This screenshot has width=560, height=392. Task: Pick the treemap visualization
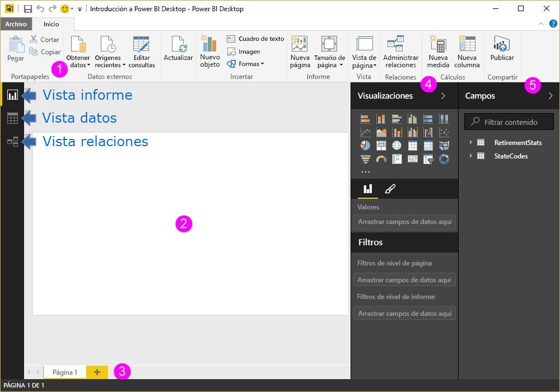coord(381,145)
